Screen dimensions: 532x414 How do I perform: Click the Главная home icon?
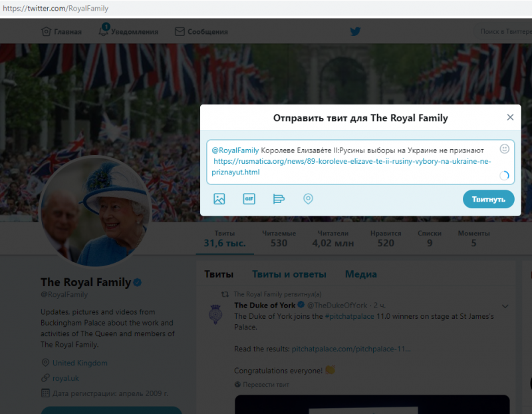46,31
